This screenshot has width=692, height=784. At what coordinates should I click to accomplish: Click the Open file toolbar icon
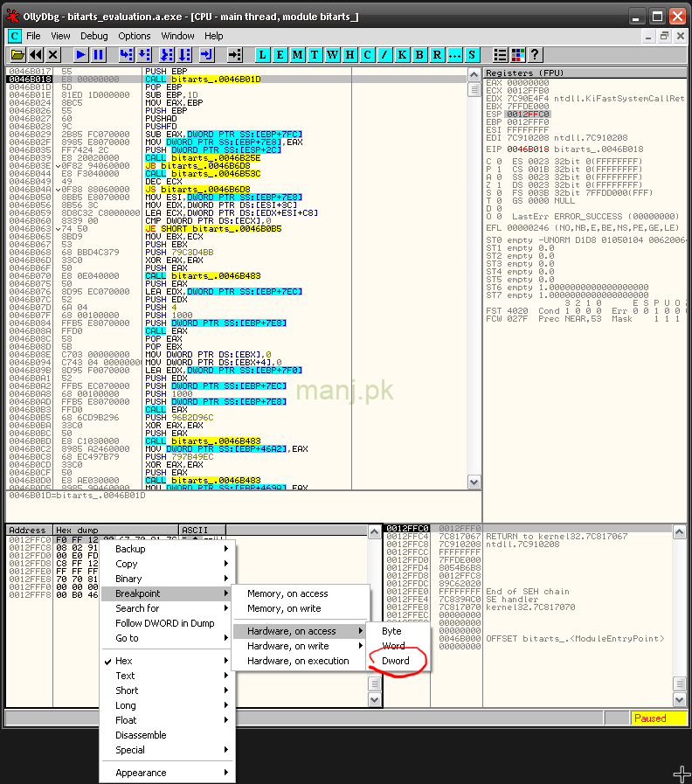pos(17,55)
